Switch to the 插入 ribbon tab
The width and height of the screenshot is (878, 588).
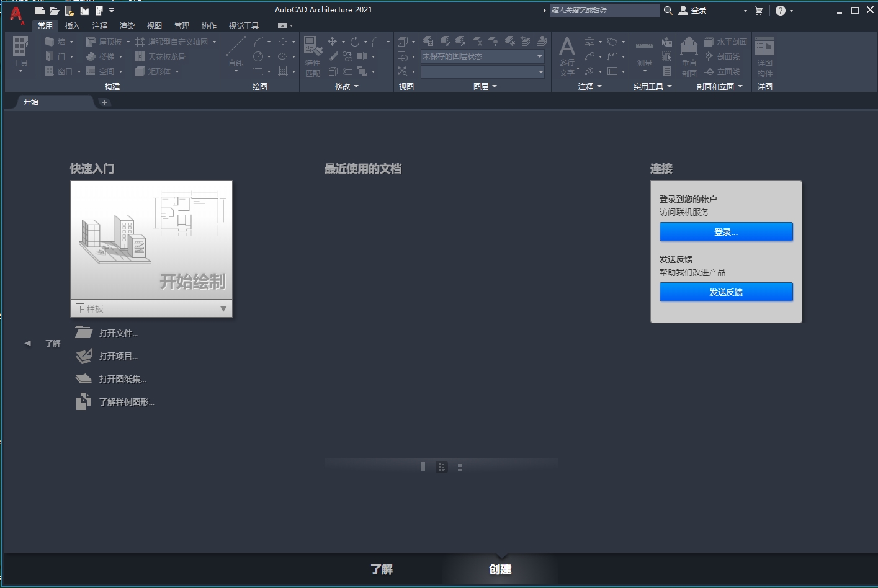(73, 25)
